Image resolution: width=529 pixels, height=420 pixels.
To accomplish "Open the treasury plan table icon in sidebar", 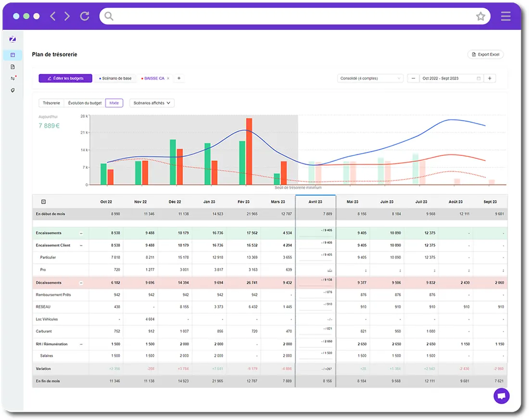I will (13, 55).
